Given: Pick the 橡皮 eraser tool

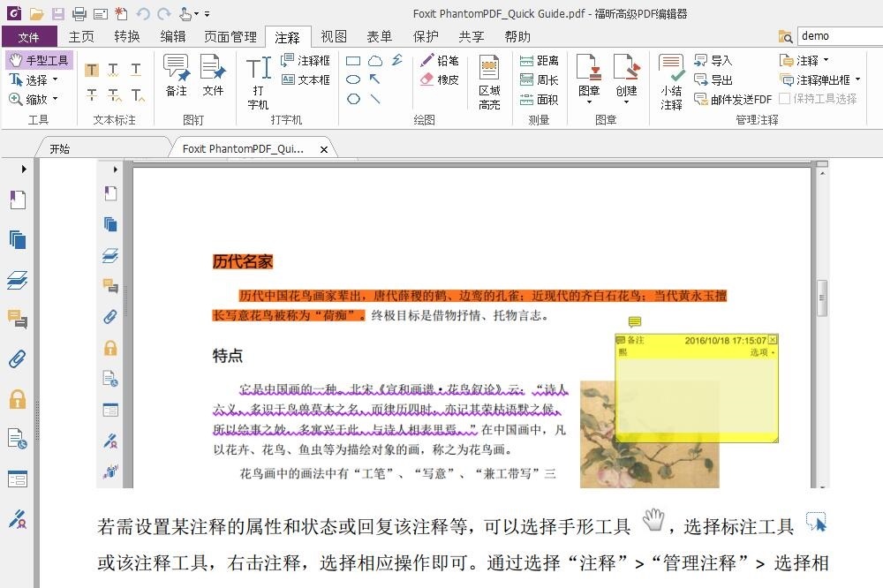Looking at the screenshot, I should (439, 80).
